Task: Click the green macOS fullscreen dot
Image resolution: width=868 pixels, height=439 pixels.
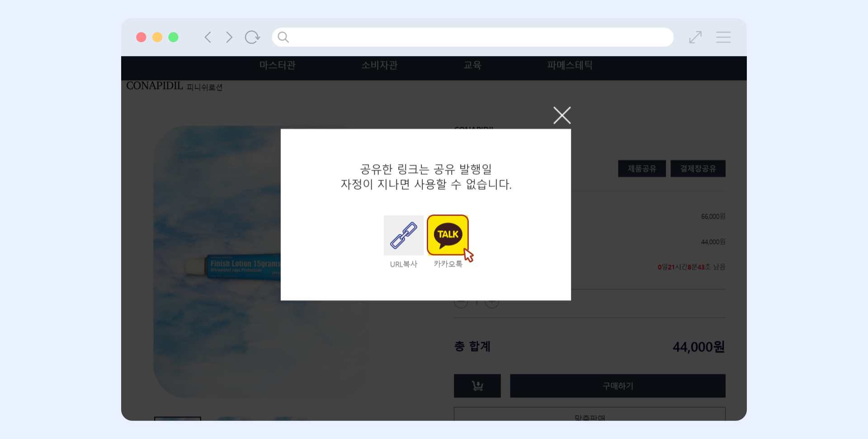Action: (173, 37)
